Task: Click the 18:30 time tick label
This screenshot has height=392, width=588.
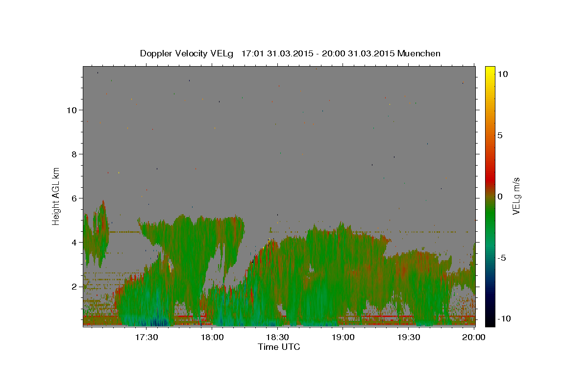Action: click(277, 337)
